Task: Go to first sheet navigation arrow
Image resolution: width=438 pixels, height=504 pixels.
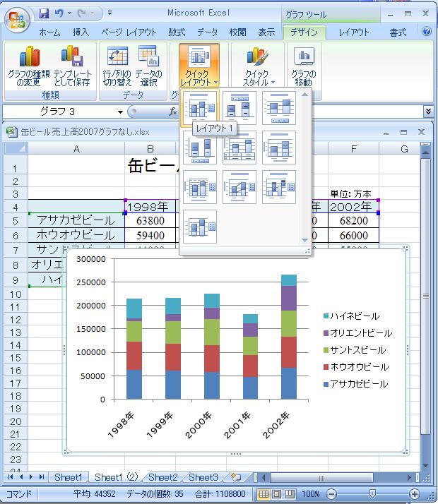Action: (11, 477)
